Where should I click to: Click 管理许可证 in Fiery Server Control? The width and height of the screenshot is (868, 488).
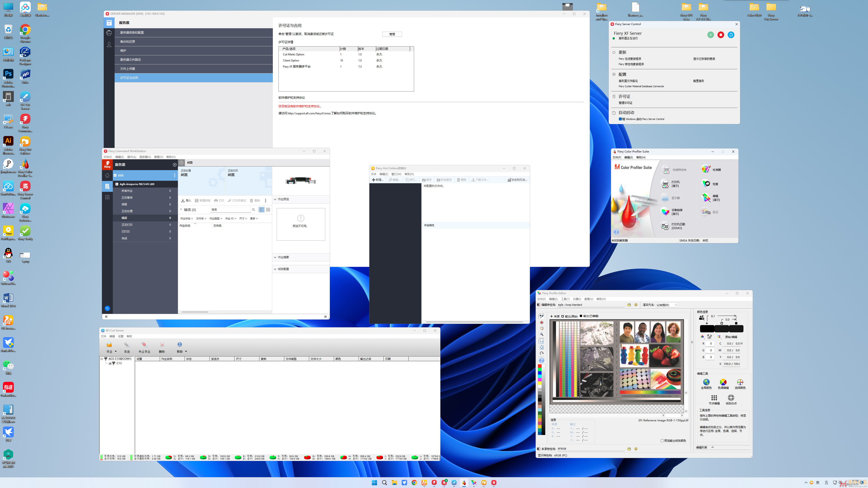pyautogui.click(x=625, y=103)
